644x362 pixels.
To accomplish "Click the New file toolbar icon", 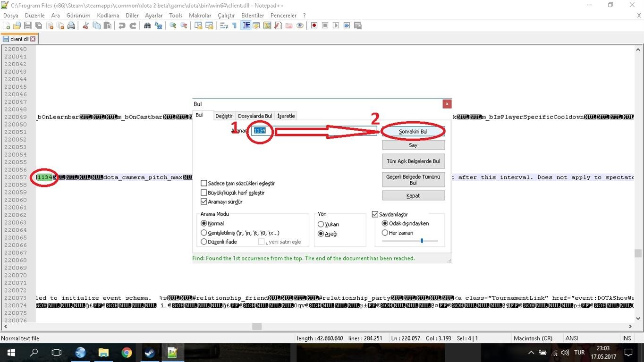I will pyautogui.click(x=7, y=25).
